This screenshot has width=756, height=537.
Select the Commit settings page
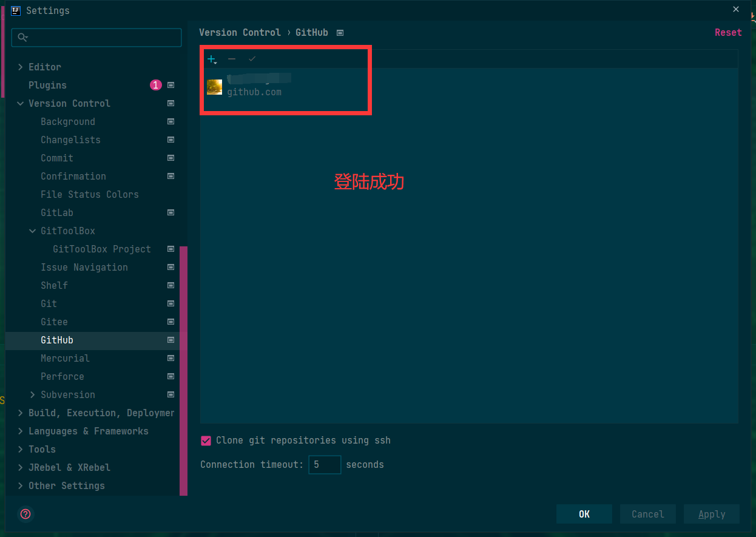coord(57,158)
